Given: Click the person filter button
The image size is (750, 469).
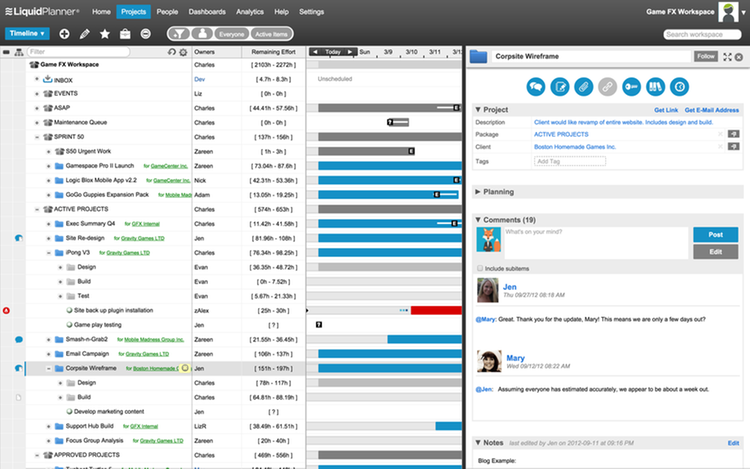Looking at the screenshot, I should 202,33.
